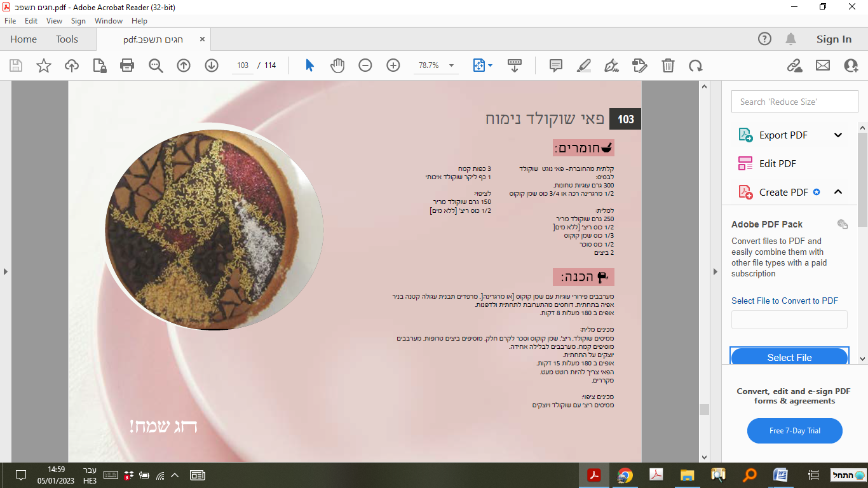The width and height of the screenshot is (868, 488).
Task: Print the PDF with the printer icon
Action: point(127,65)
